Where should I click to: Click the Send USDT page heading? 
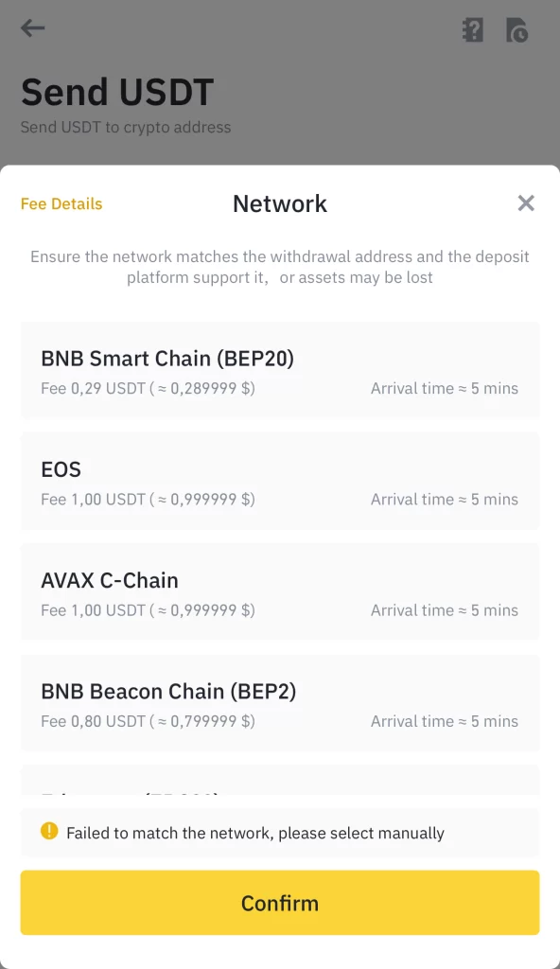coord(117,92)
